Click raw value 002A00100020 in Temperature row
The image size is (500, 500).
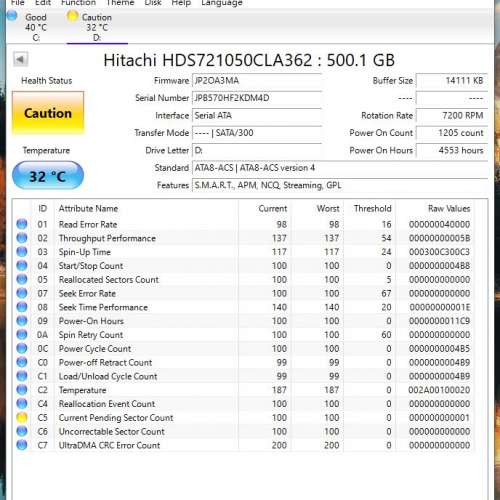coord(439,390)
